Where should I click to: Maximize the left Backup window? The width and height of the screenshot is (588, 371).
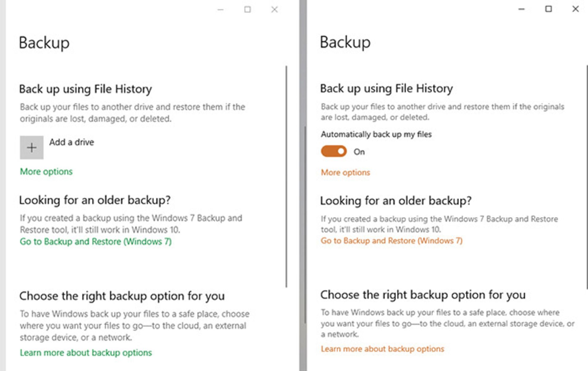coord(247,10)
